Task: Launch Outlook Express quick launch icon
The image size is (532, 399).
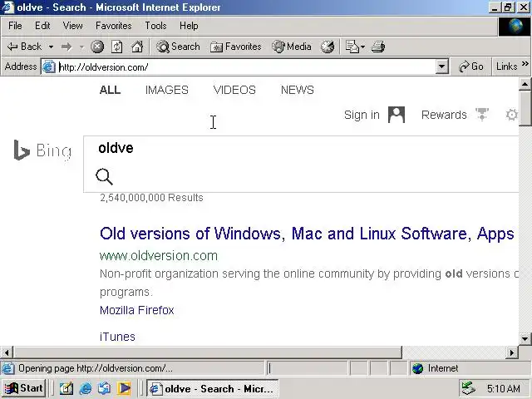Action: [104, 388]
